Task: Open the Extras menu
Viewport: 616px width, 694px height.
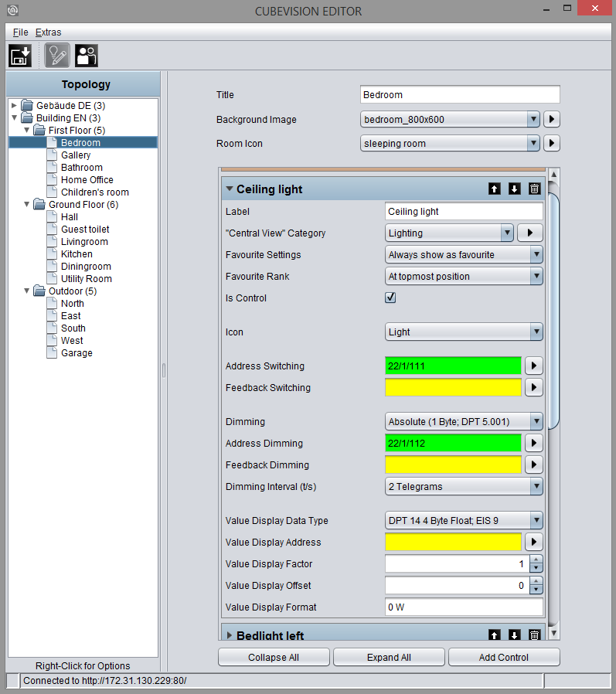Action: (48, 32)
